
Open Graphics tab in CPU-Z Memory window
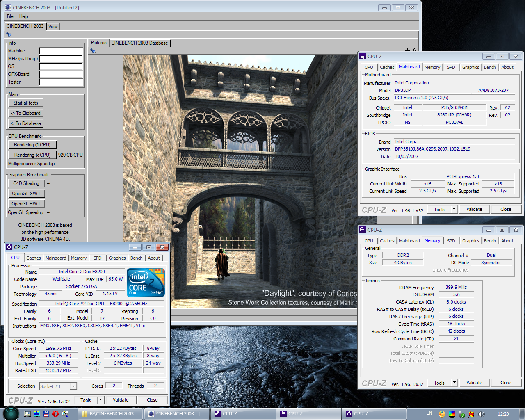tap(470, 241)
